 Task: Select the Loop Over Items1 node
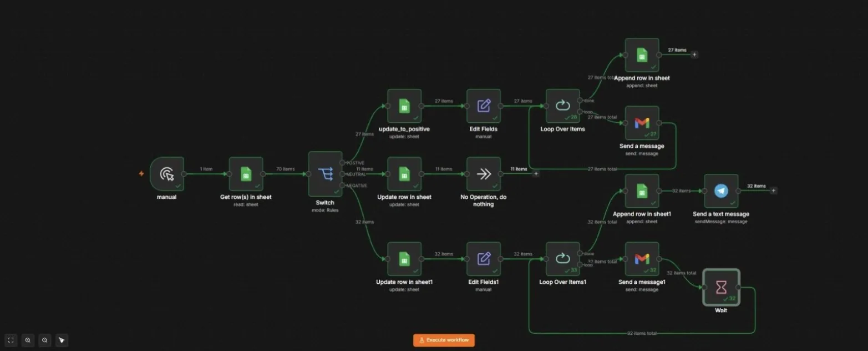[563, 259]
